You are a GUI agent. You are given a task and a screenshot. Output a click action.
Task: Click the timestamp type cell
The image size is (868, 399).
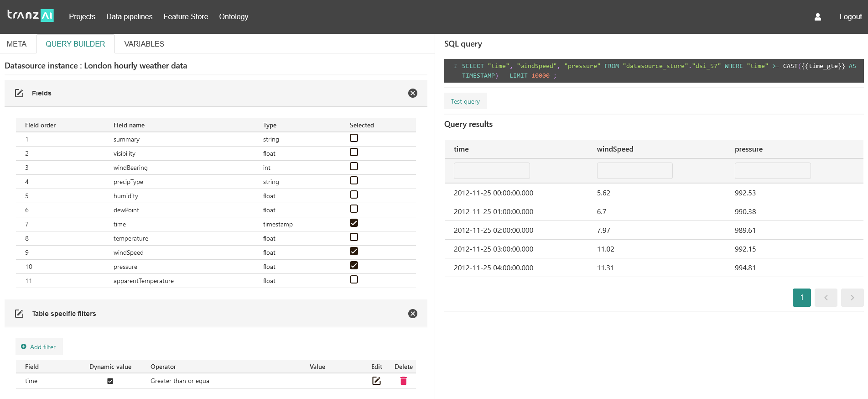[x=278, y=224]
